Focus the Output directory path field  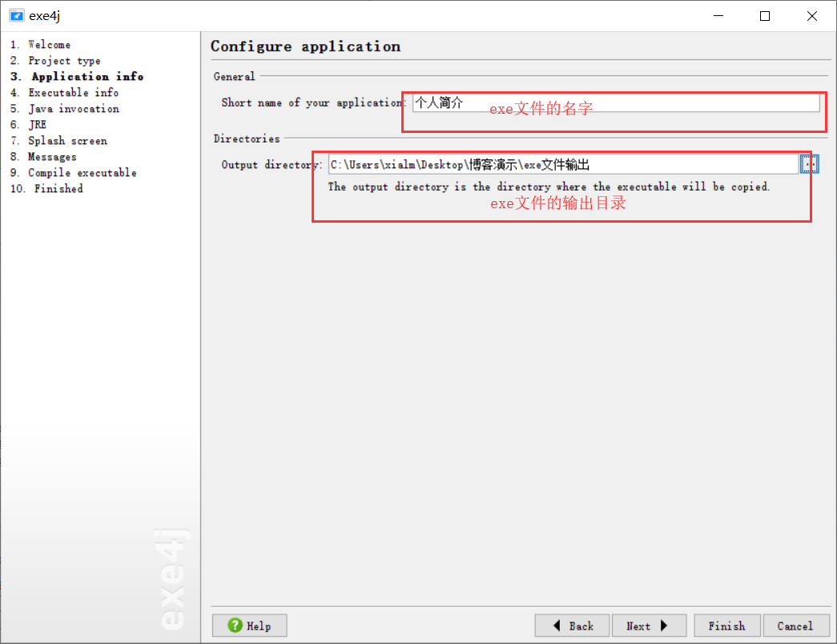563,164
